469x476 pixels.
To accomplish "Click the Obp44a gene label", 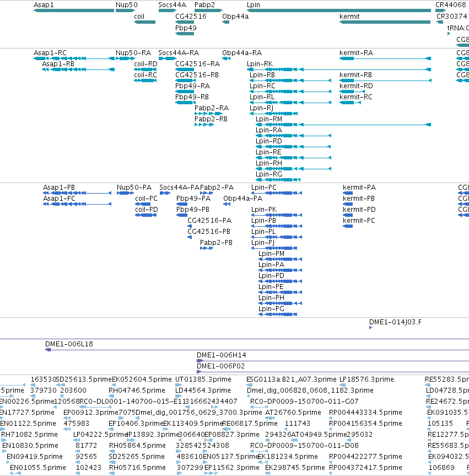I will tap(235, 17).
